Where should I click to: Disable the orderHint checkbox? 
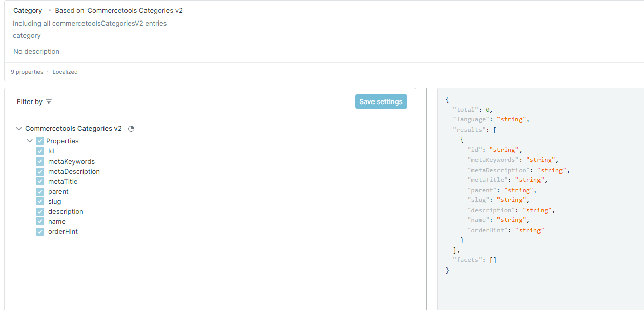pyautogui.click(x=40, y=231)
